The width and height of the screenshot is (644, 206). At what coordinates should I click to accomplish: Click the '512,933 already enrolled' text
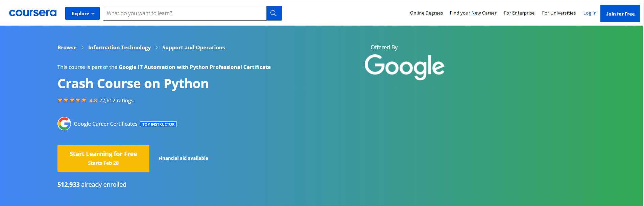pyautogui.click(x=92, y=185)
